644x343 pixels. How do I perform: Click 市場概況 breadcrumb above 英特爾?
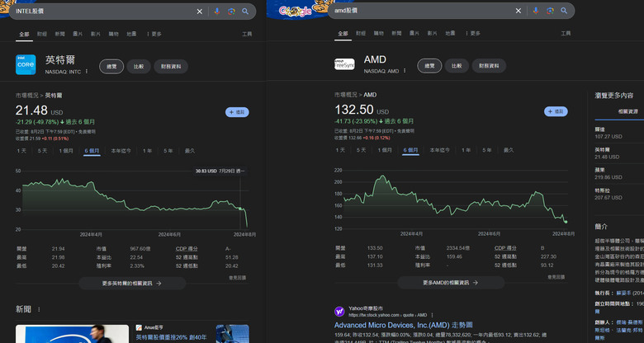click(26, 95)
